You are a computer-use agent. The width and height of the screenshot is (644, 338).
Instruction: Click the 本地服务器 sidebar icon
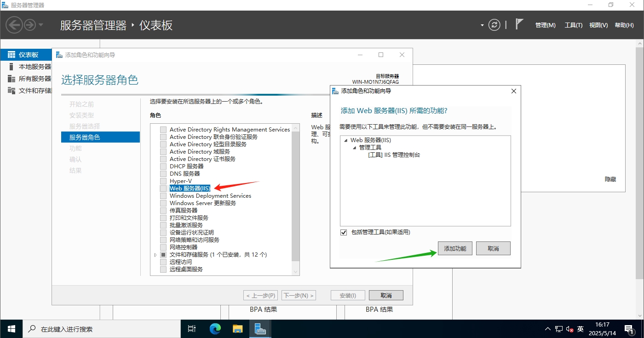(x=11, y=67)
